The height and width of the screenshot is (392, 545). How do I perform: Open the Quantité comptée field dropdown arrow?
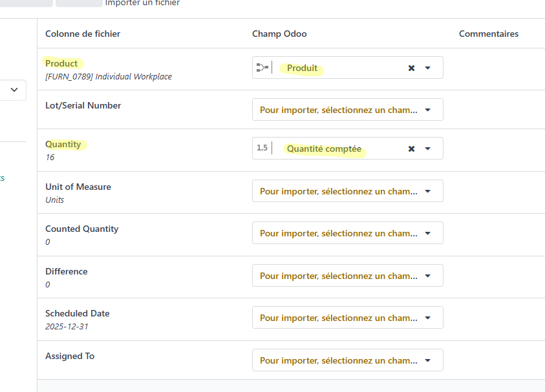click(x=427, y=149)
